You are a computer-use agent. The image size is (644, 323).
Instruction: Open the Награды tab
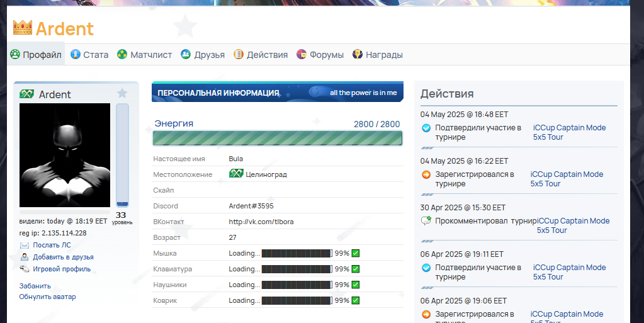378,54
